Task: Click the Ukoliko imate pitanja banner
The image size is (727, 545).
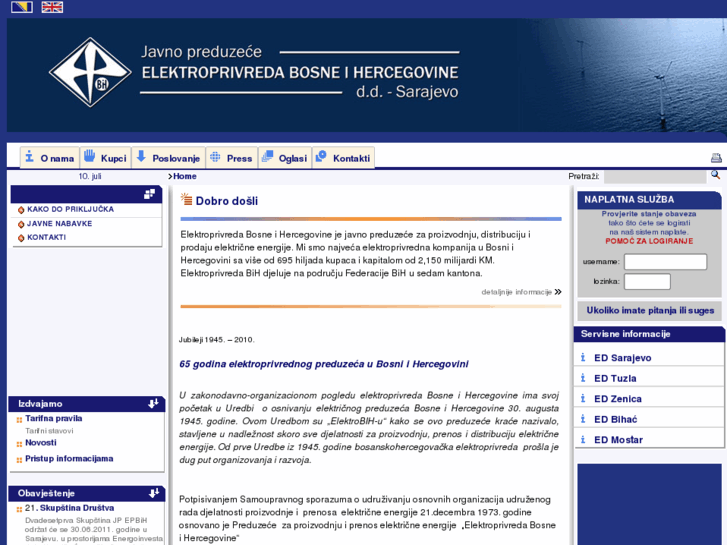Action: click(x=650, y=311)
